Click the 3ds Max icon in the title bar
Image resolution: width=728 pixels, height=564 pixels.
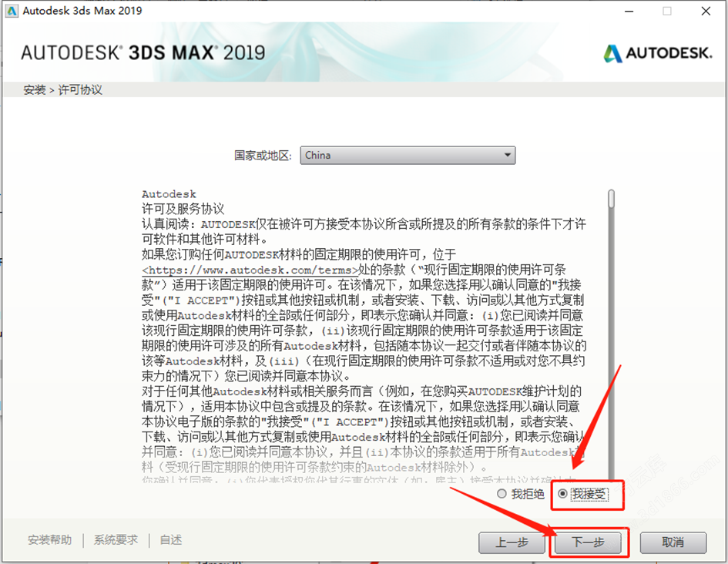11,11
